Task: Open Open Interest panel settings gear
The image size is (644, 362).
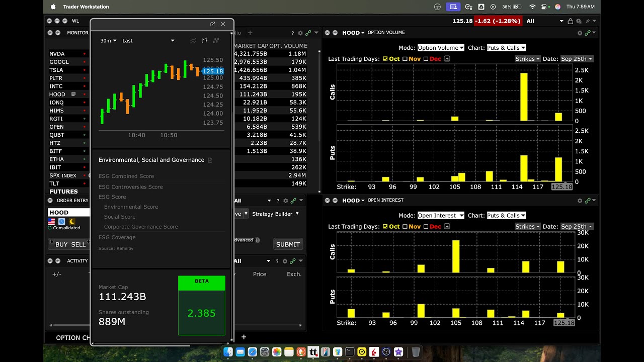Action: [580, 201]
